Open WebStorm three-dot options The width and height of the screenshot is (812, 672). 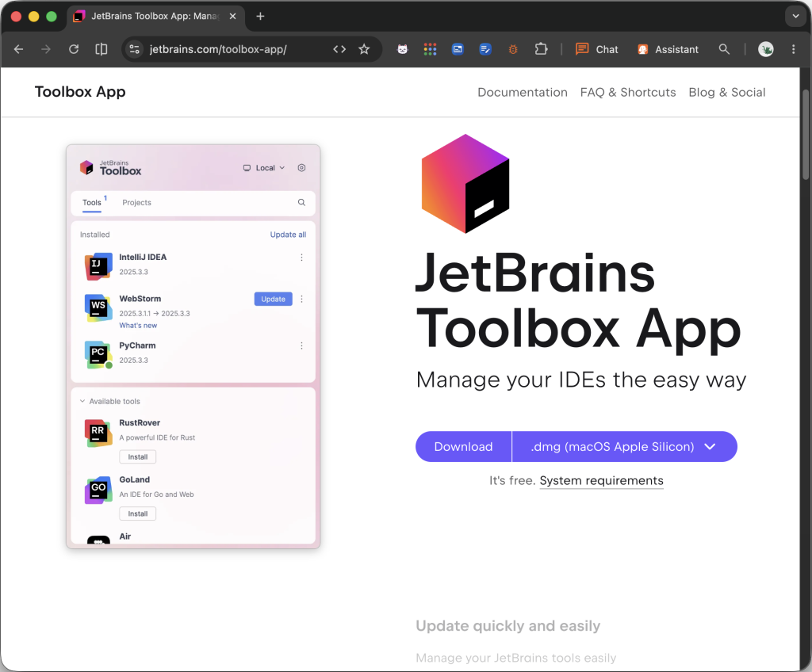coord(301,299)
